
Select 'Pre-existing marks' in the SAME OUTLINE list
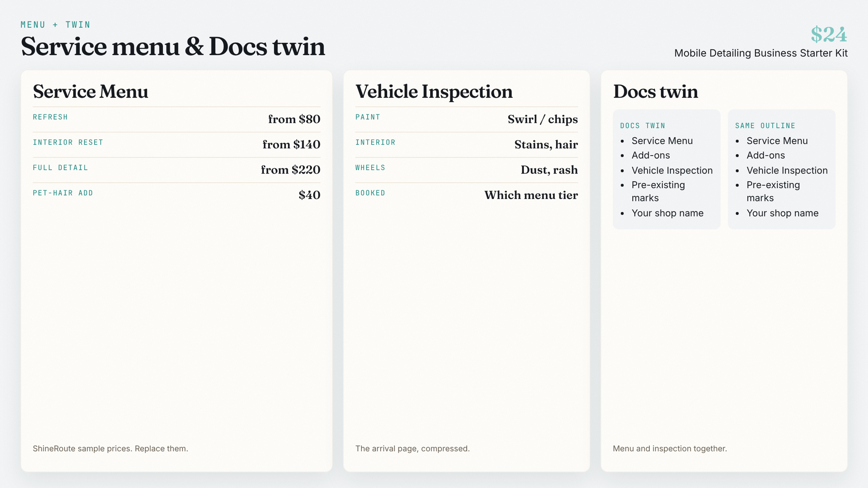773,191
